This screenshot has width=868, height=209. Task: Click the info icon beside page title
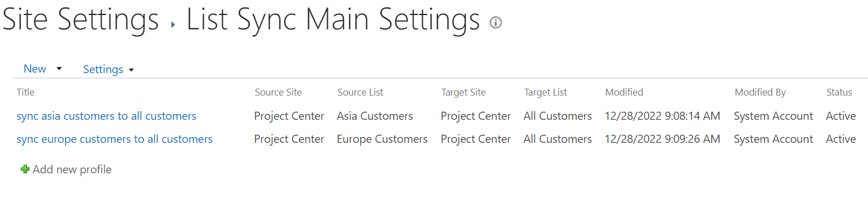pos(495,22)
